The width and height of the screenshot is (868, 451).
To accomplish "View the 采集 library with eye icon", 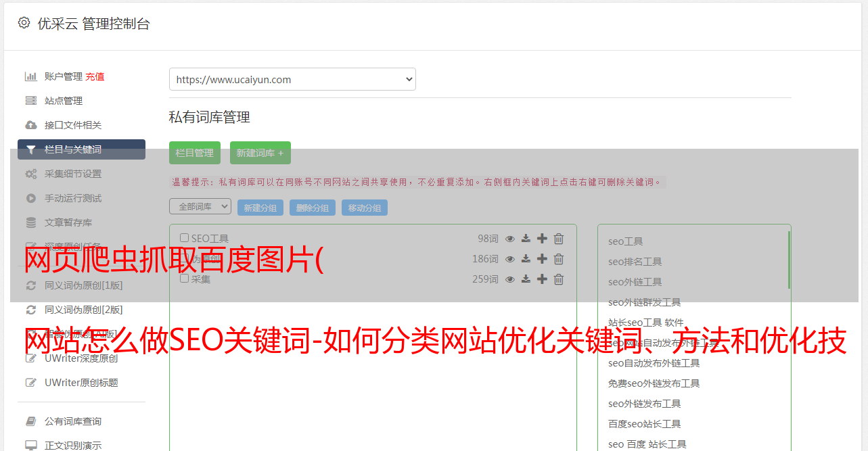I will click(510, 279).
